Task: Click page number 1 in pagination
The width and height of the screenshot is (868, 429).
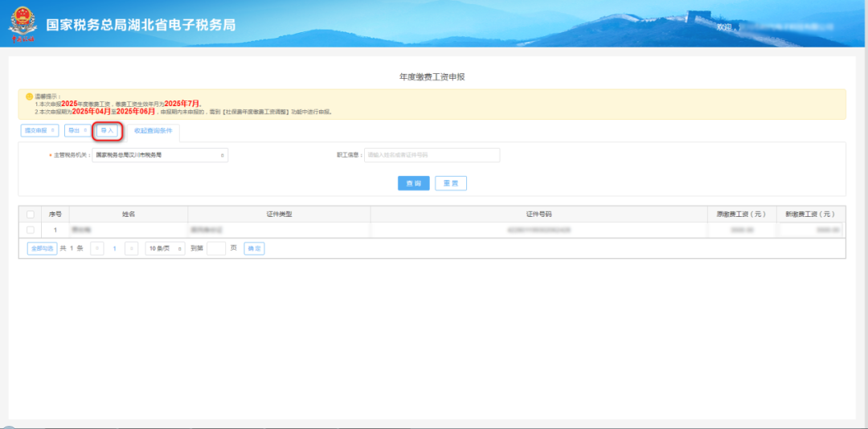Action: point(114,248)
